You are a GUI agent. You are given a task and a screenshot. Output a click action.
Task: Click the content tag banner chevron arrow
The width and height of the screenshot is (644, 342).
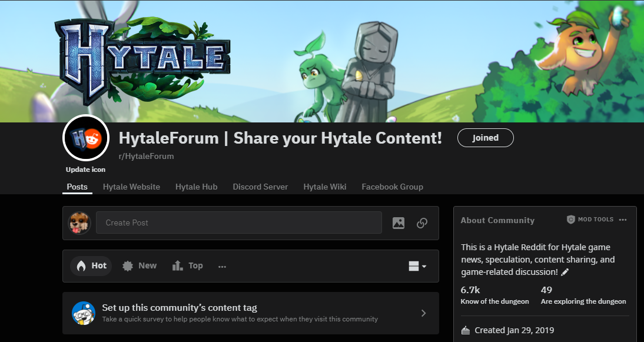coord(423,313)
